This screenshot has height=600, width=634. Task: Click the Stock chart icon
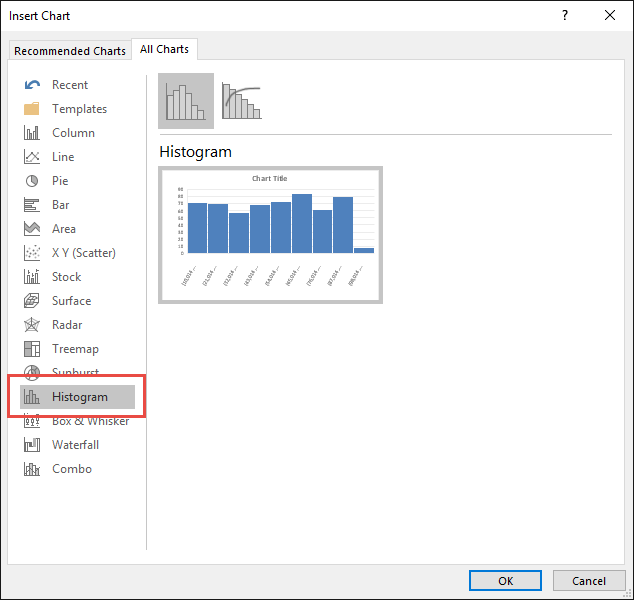pyautogui.click(x=32, y=277)
